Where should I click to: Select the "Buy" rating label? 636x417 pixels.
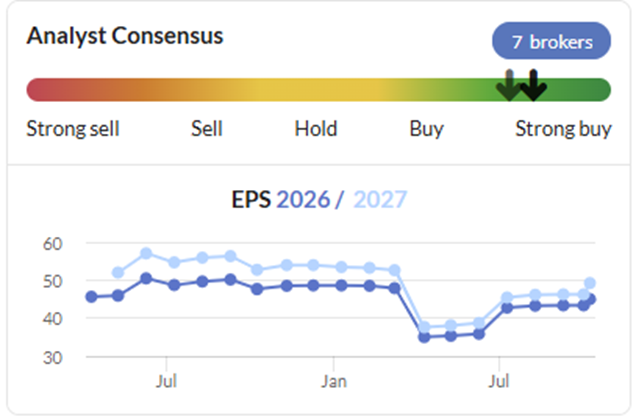427,129
